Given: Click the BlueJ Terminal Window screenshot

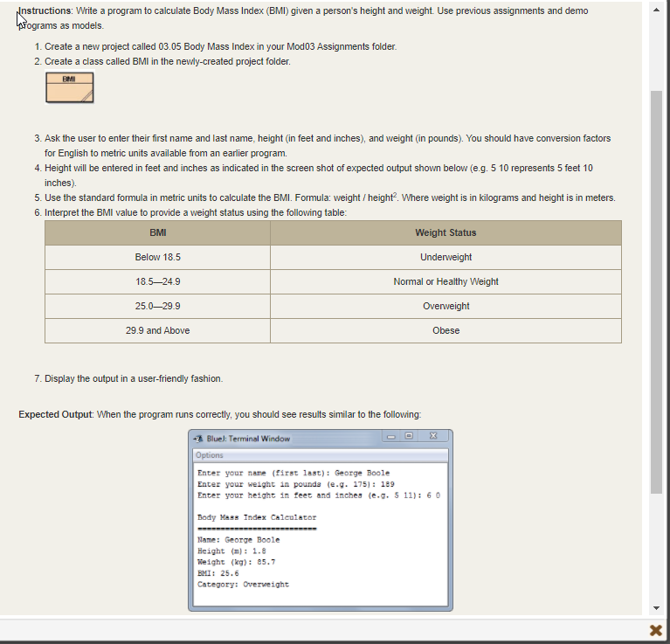Looking at the screenshot, I should click(x=321, y=520).
